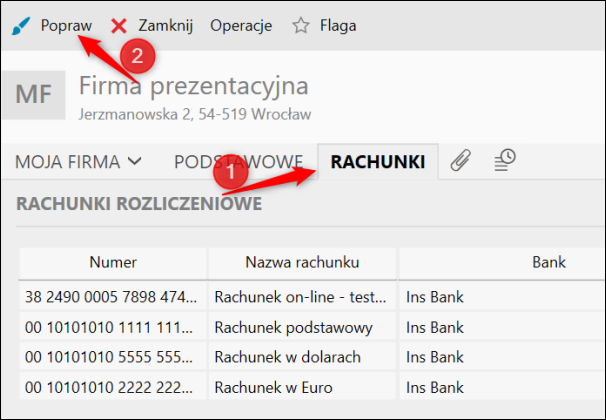
Task: Select account number 00 10101010 2222 222...
Action: coord(109,388)
